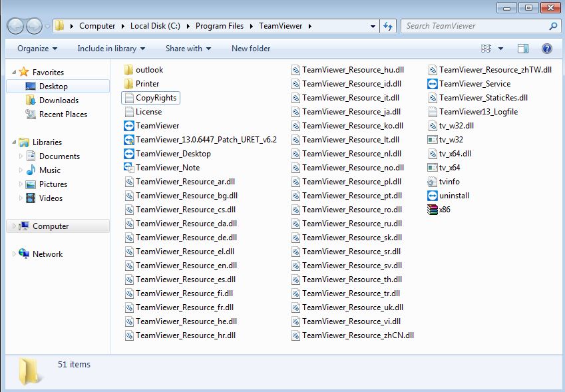Open the view options dropdown arrow

[x=501, y=49]
